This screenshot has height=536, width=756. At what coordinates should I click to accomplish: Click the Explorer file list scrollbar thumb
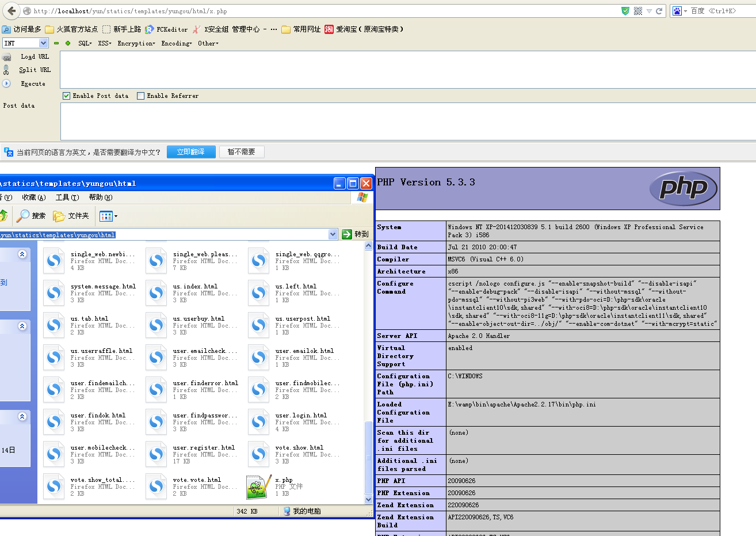[x=369, y=458]
